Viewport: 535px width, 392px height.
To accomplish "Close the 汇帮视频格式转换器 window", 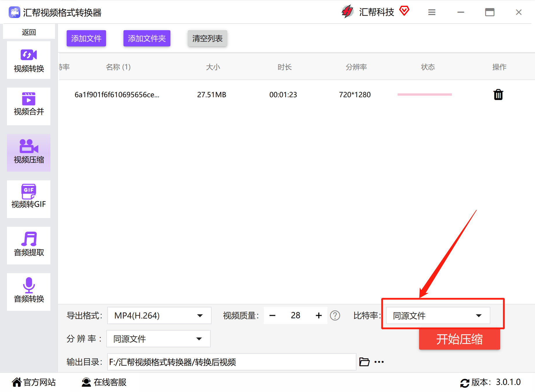I will click(x=519, y=12).
